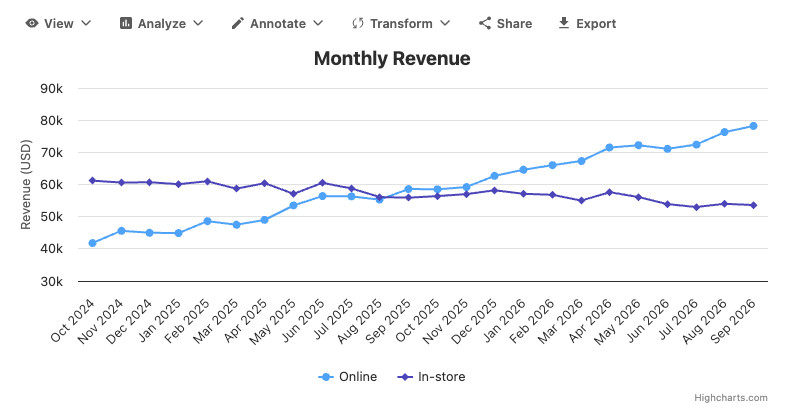Select the In-store data point for May 2025

click(294, 194)
